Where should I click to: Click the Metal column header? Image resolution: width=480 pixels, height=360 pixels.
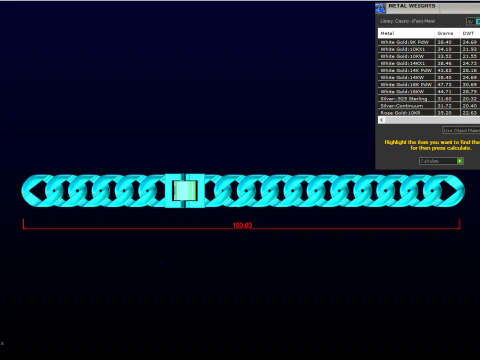406,33
